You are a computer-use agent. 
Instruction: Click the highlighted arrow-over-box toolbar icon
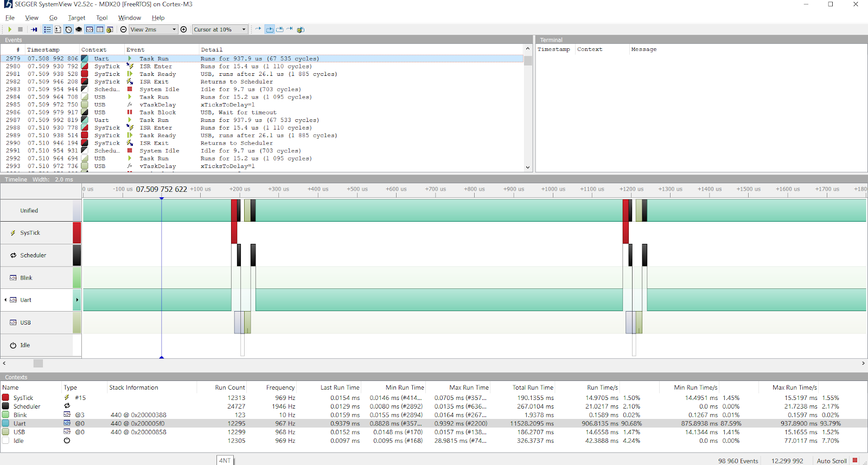(270, 29)
